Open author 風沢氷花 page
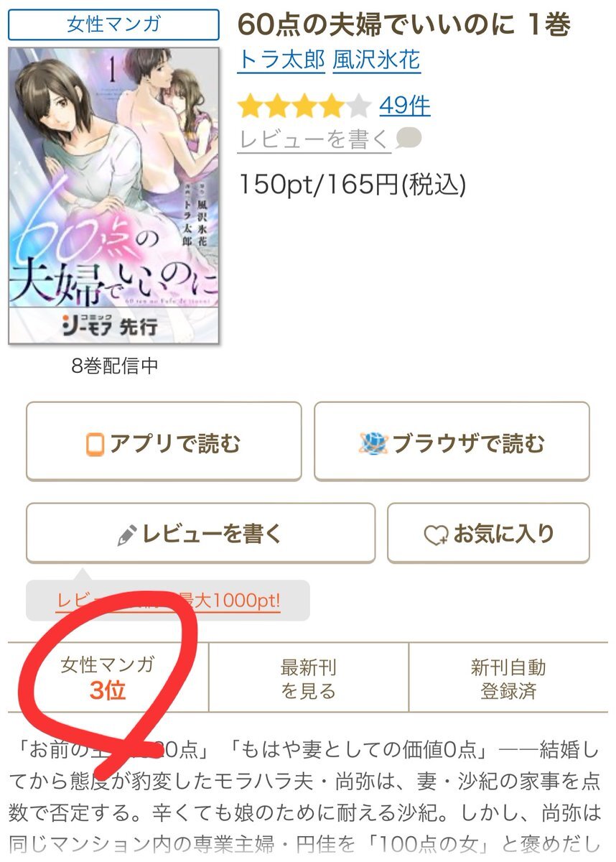 [376, 60]
